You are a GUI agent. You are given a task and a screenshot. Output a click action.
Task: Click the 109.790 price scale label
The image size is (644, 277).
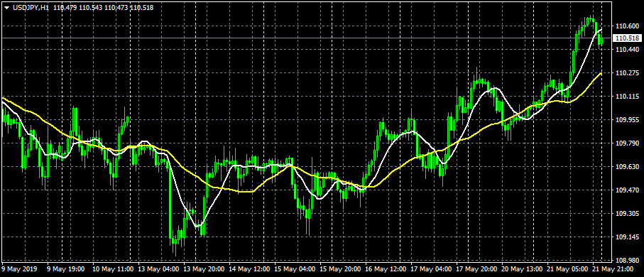[x=626, y=143]
